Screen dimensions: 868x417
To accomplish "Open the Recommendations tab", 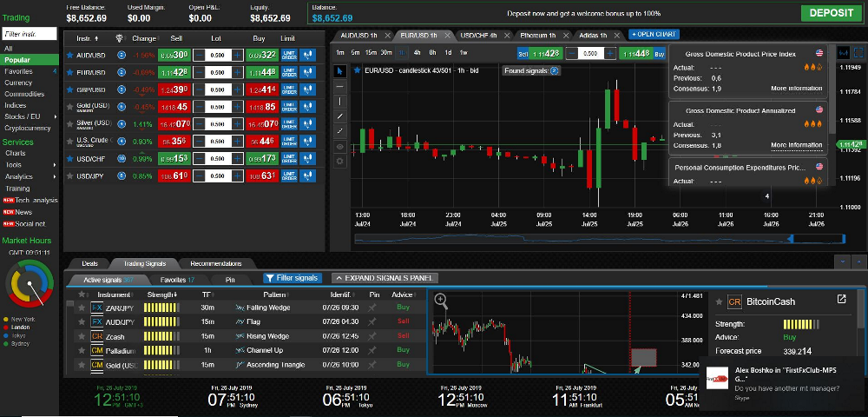I will click(215, 263).
